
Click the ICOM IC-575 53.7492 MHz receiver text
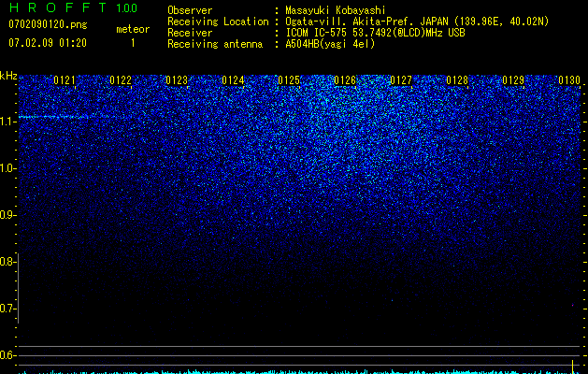(x=375, y=33)
